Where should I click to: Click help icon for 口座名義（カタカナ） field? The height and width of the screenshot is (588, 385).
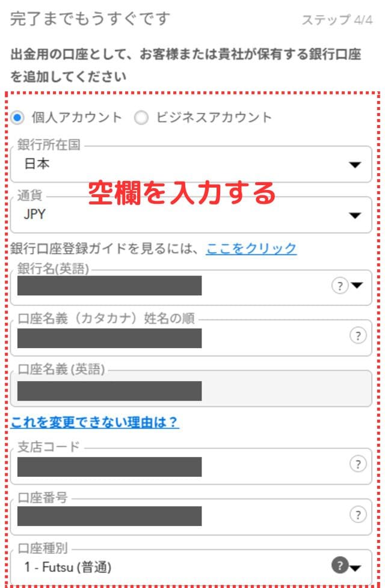(358, 335)
